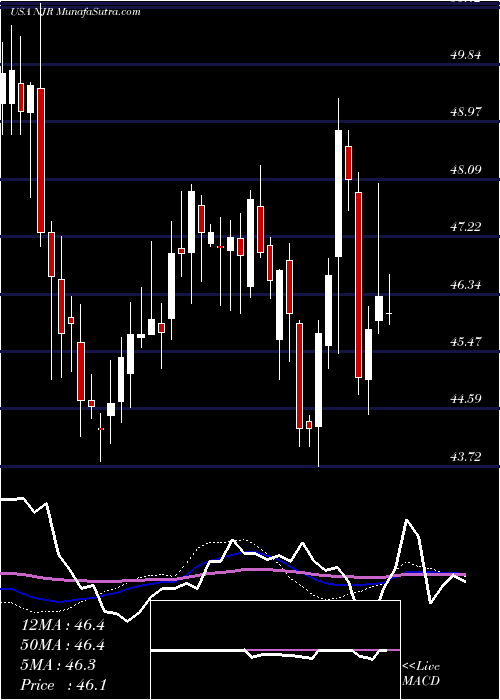This screenshot has height=700, width=500.
Task: Click the 48.97 price axis label
Action: 466,112
